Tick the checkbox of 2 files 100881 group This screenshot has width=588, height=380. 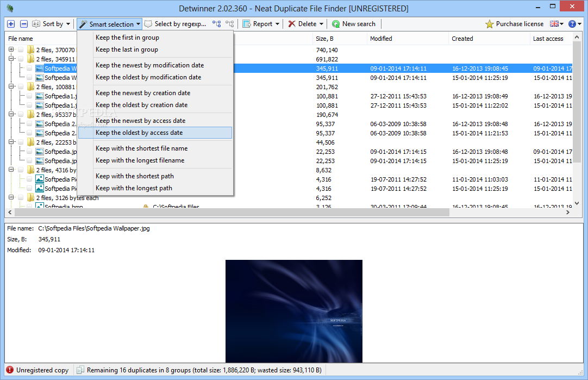pyautogui.click(x=21, y=86)
